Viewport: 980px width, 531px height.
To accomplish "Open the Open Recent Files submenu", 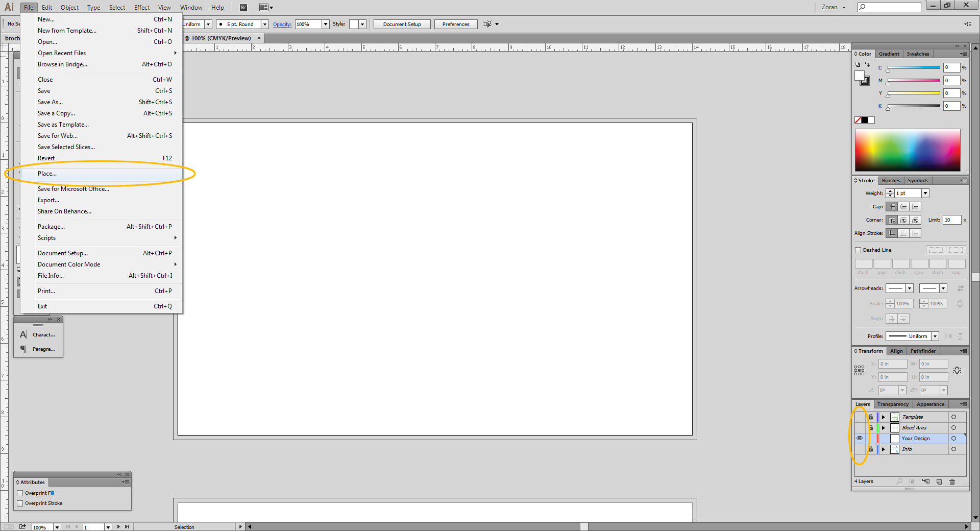I will pyautogui.click(x=101, y=53).
